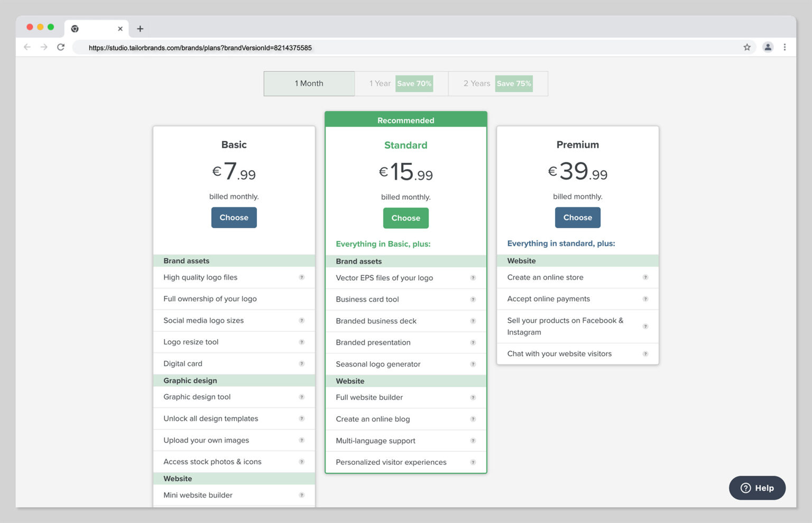Click question icon beside Create an online store
Viewport: 812px width, 523px height.
coord(645,277)
